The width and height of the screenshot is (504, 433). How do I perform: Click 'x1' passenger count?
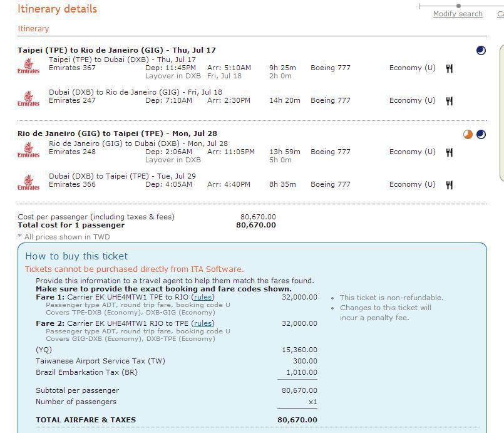[313, 402]
